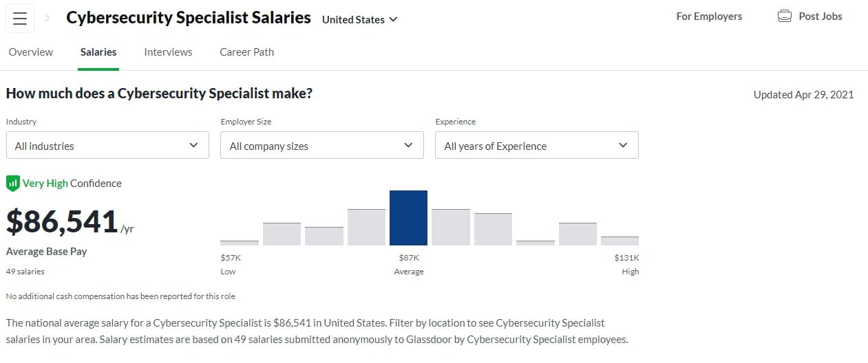868x363 pixels.
Task: Expand the All years of Experience dropdown
Action: (x=536, y=146)
